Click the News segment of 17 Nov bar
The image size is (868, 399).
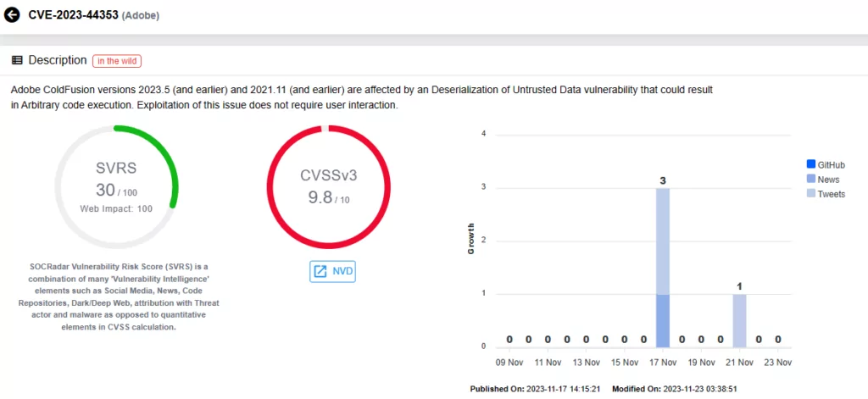pyautogui.click(x=663, y=321)
